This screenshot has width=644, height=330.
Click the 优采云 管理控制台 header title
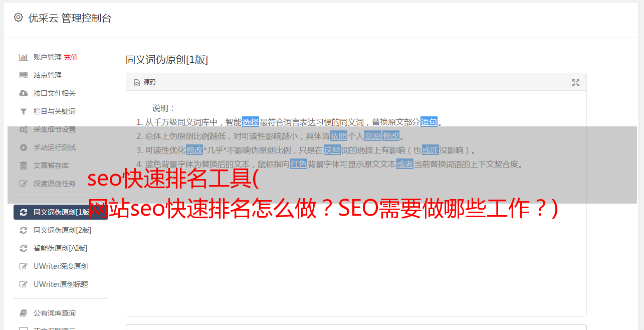70,18
